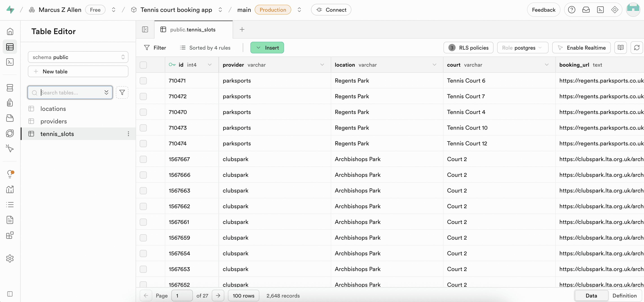644x302 pixels.
Task: Toggle the select-all rows checkbox
Action: click(x=143, y=65)
